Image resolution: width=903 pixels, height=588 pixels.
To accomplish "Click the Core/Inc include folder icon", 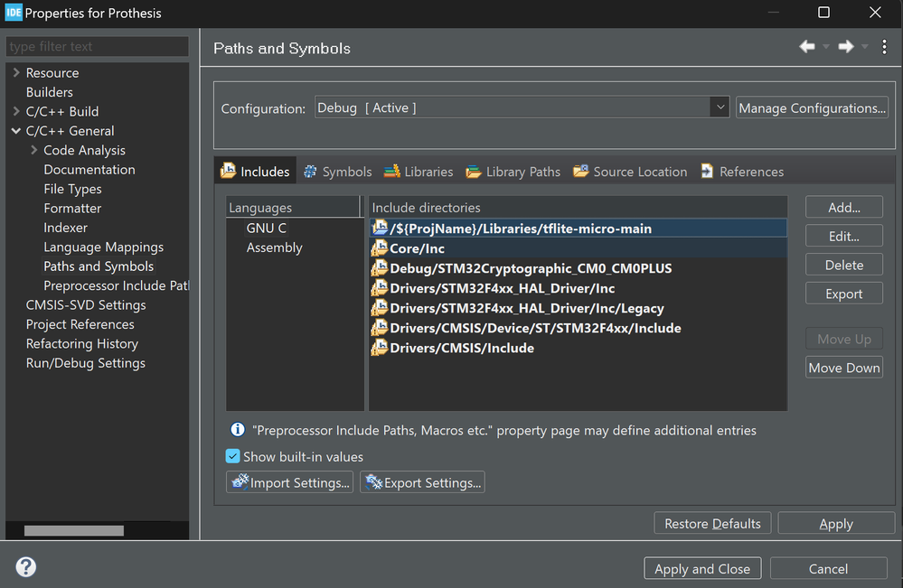I will [380, 248].
